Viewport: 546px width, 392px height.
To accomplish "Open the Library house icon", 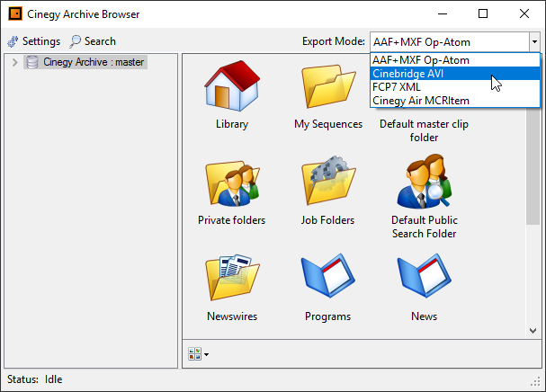I will coord(232,86).
